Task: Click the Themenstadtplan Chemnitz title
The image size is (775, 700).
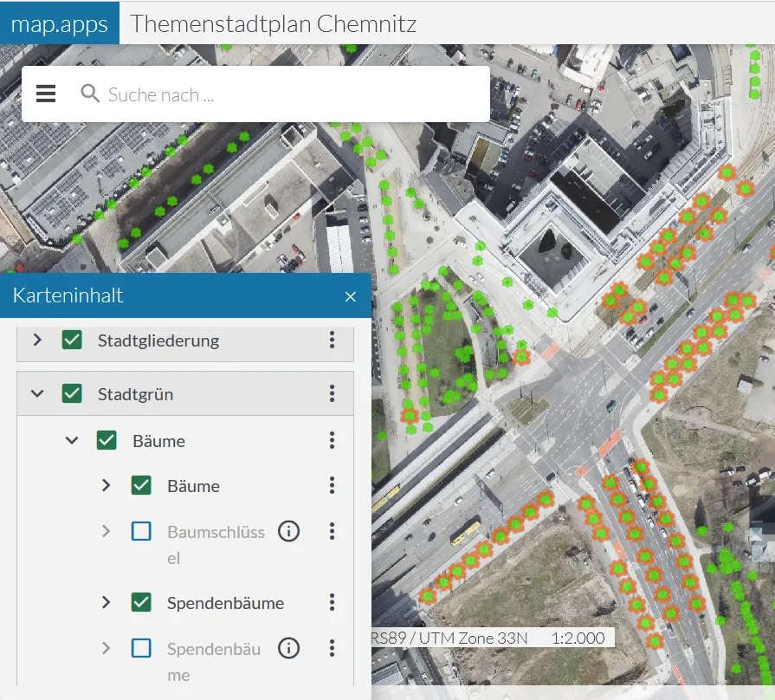Action: click(x=273, y=23)
